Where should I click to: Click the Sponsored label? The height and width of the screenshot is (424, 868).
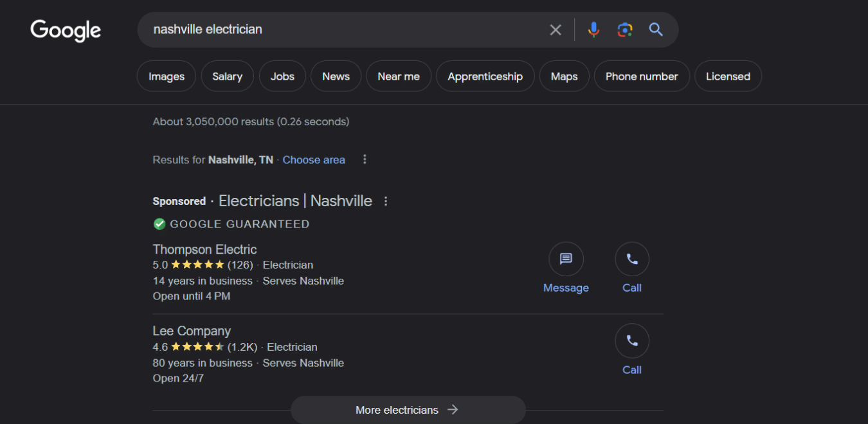click(x=179, y=201)
